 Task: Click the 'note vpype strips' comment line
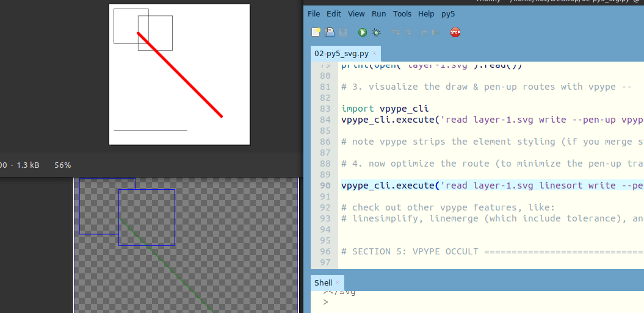[493, 142]
